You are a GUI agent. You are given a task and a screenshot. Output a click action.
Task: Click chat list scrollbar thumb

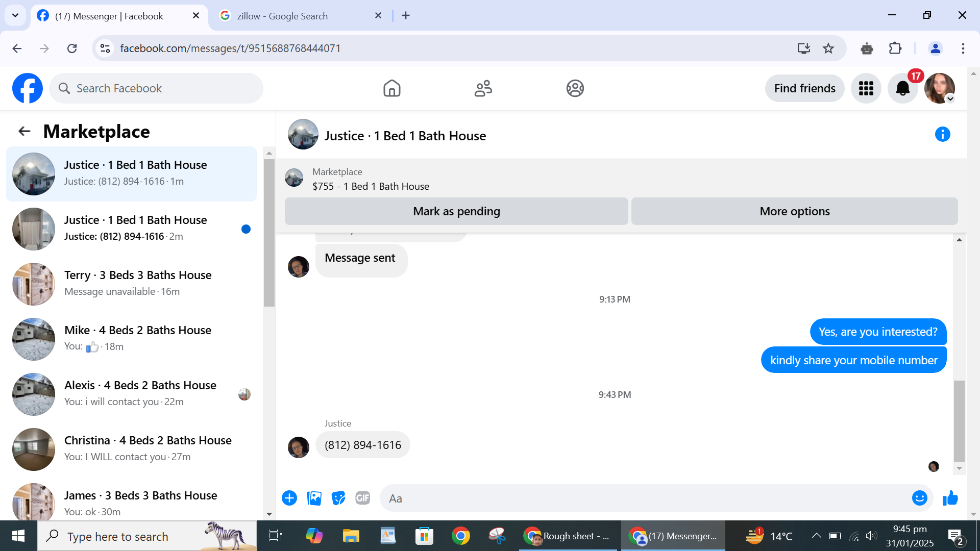point(269,233)
